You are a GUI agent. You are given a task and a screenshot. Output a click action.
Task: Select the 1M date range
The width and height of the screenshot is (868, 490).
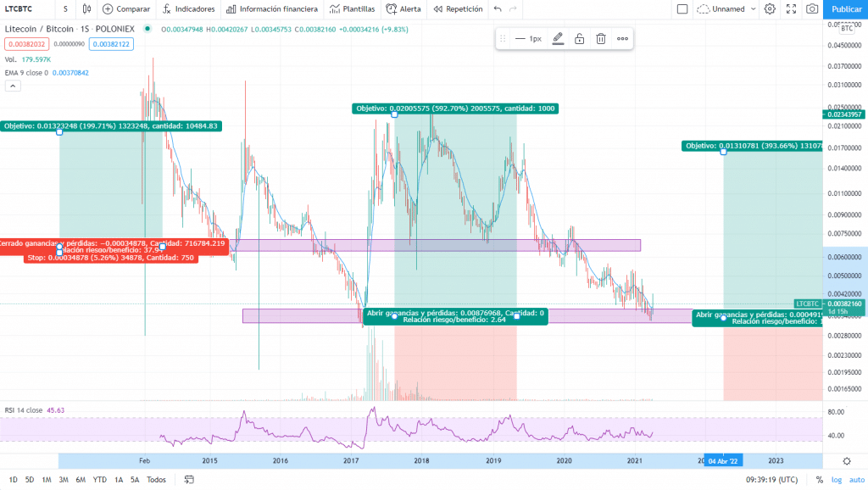[x=47, y=480]
